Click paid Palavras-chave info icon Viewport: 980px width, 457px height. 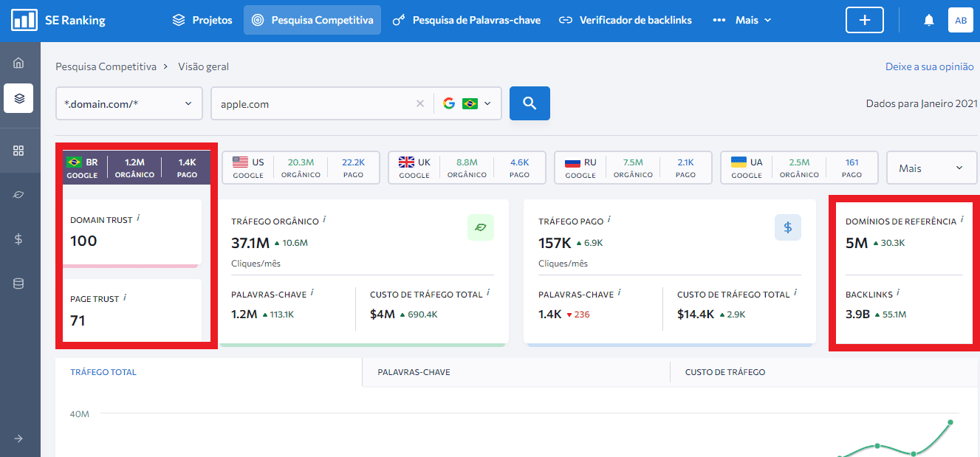[619, 292]
